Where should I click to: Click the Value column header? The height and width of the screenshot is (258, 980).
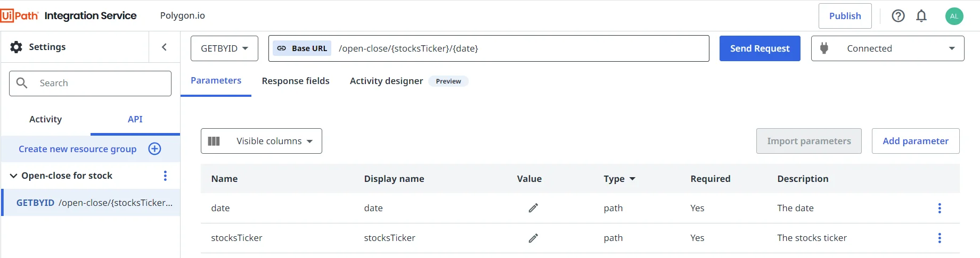(x=529, y=179)
